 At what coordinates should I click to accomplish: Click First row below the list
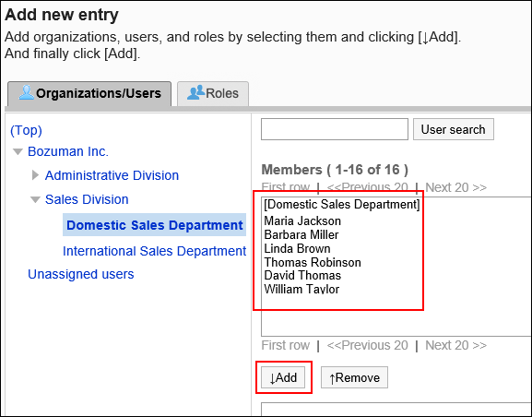(x=285, y=345)
